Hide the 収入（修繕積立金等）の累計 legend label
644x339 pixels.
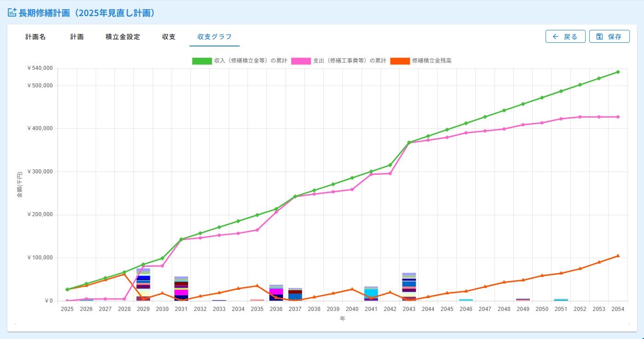pos(251,61)
